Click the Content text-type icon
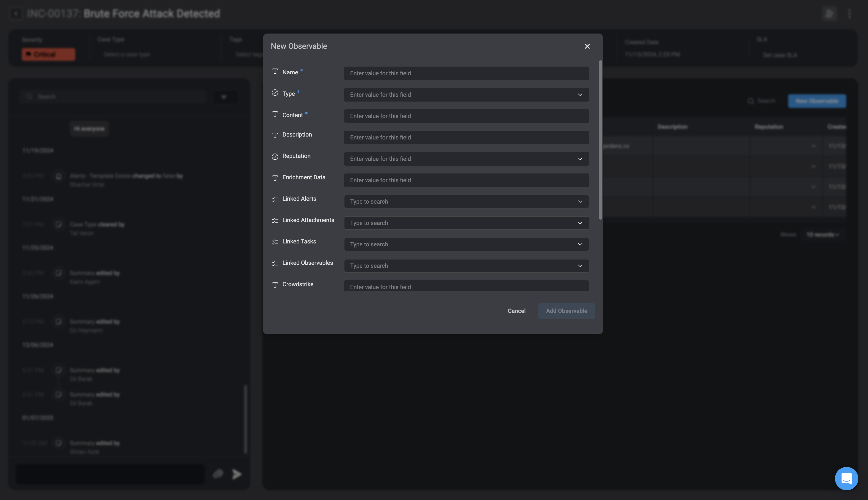Screen dimensions: 868x500 click(275, 114)
